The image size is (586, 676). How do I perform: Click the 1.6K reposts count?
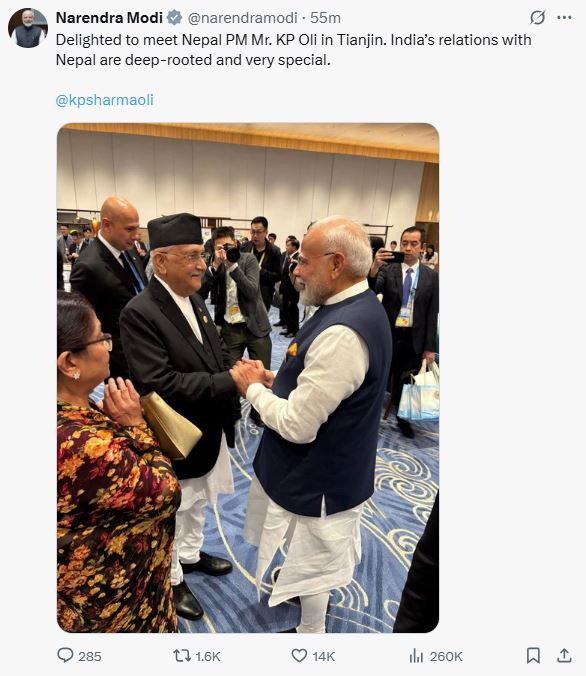pyautogui.click(x=208, y=656)
